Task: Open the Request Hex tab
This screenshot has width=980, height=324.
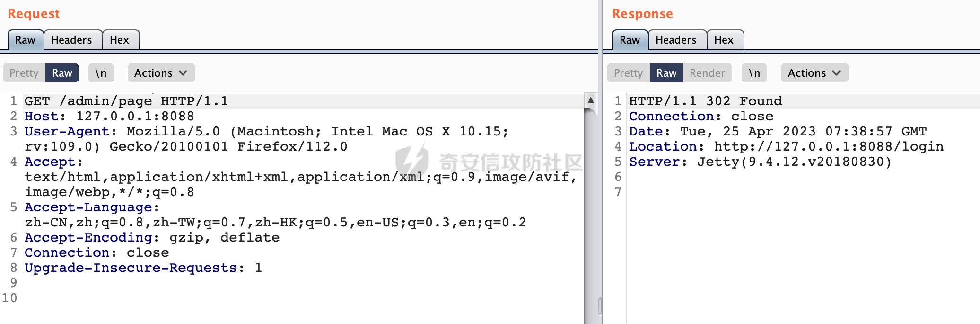Action: [x=120, y=40]
